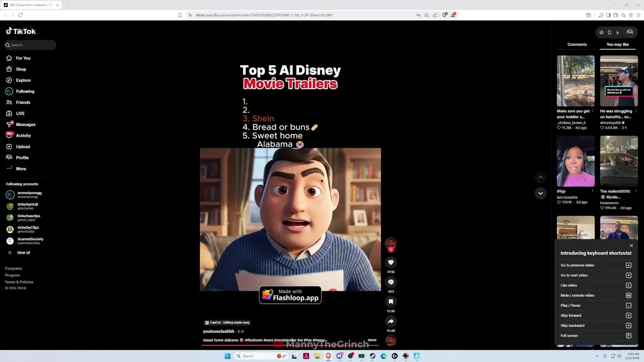644x362 pixels.
Task: Open Terms & Policies footer link
Action: 19,282
